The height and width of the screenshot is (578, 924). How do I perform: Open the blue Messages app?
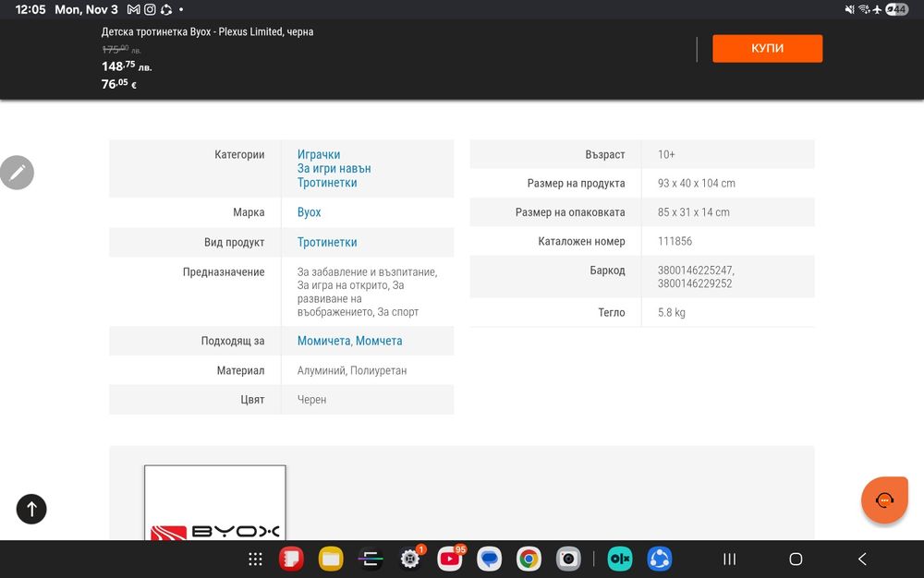click(x=489, y=560)
